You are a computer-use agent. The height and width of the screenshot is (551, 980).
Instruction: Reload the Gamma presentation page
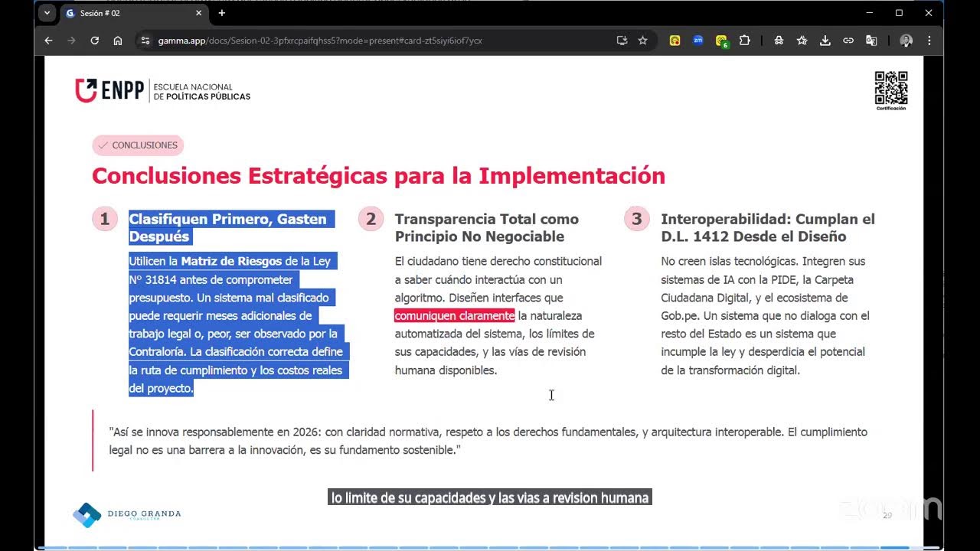click(x=95, y=41)
